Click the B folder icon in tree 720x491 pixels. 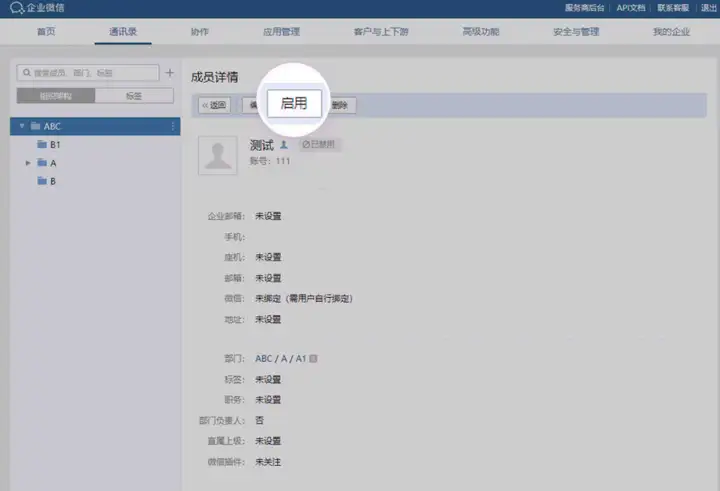coord(42,181)
